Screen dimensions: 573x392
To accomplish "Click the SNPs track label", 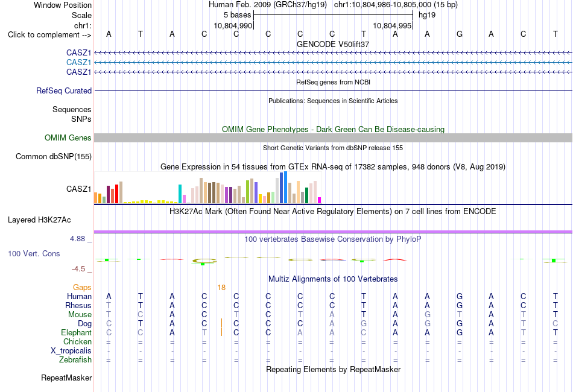I will [x=81, y=119].
